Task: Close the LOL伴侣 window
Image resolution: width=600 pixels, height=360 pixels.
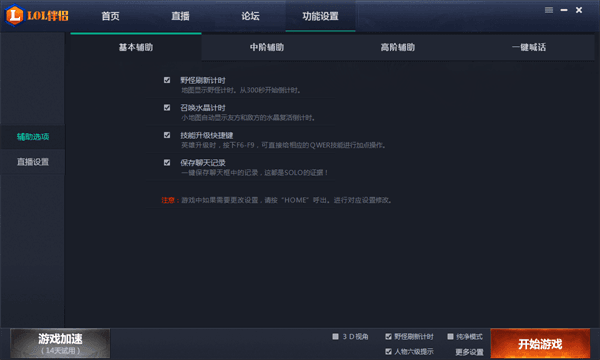Action: (x=579, y=10)
